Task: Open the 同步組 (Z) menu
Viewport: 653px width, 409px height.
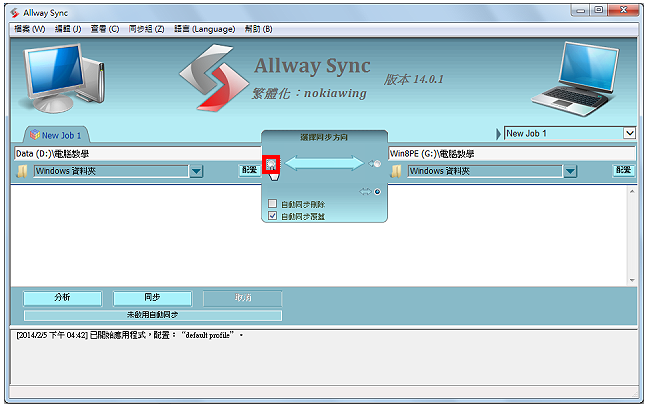Action: coord(146,29)
